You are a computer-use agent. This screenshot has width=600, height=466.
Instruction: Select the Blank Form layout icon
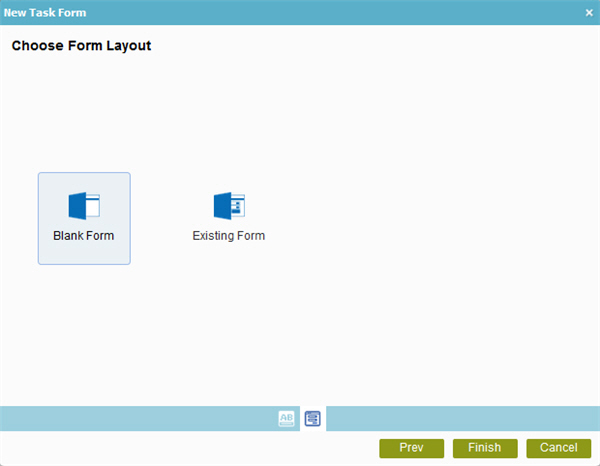tap(84, 206)
